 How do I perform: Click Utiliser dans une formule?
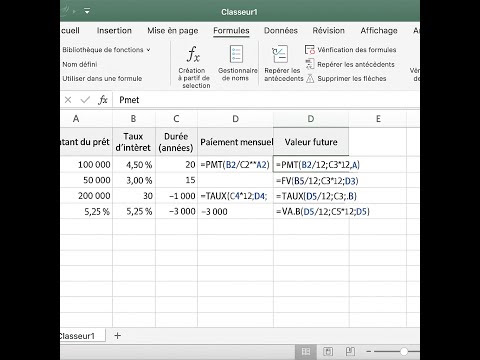(102, 79)
